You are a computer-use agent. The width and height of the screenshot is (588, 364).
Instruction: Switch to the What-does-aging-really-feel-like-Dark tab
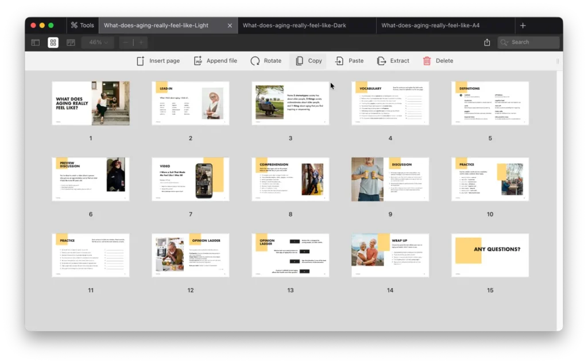294,25
